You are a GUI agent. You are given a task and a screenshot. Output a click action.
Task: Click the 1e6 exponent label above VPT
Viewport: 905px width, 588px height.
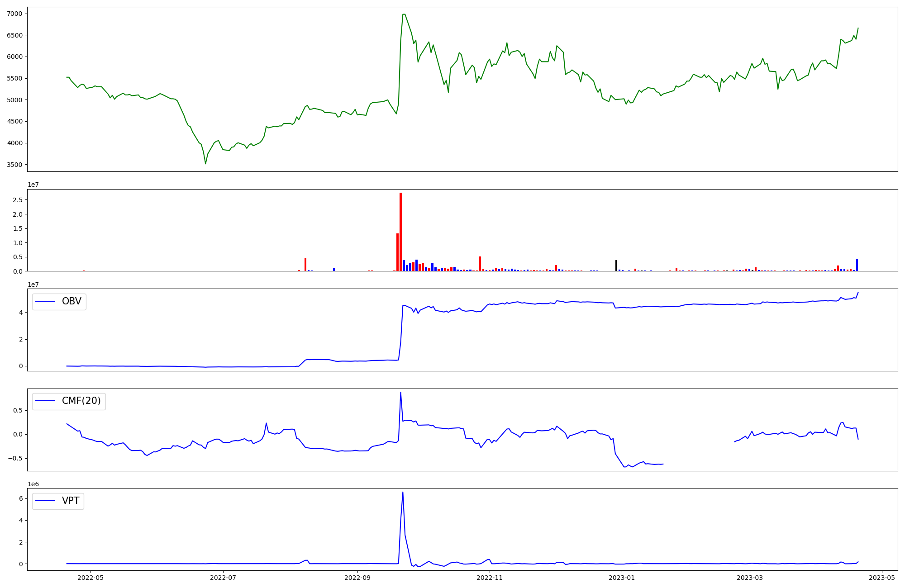[33, 484]
